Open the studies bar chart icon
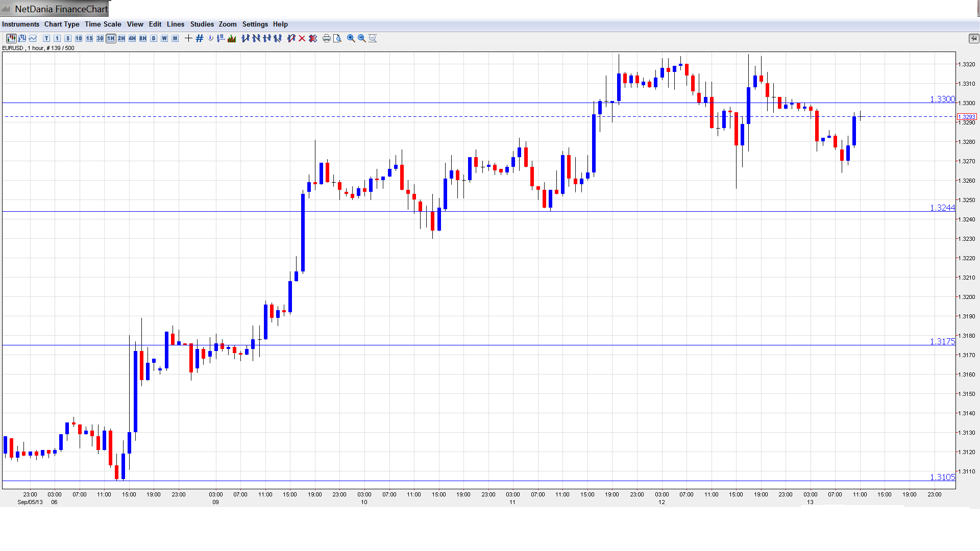 (x=232, y=38)
